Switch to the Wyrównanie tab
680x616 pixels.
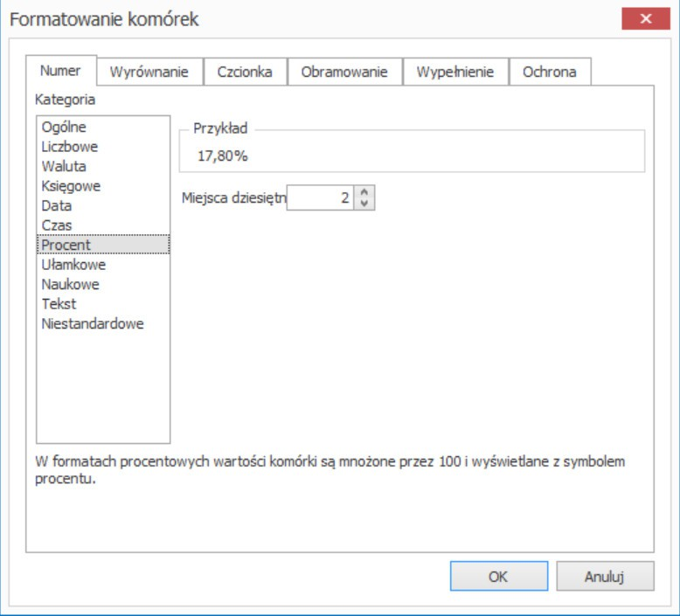[x=150, y=72]
